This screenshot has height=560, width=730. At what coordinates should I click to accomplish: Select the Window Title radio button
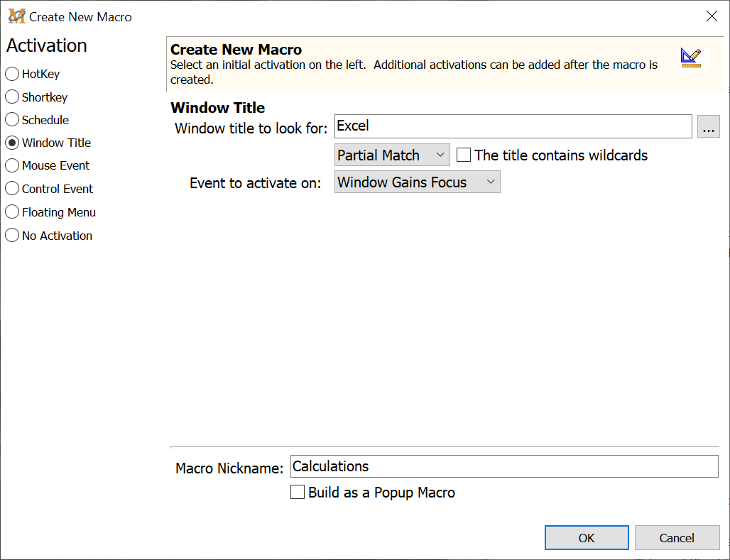point(12,143)
